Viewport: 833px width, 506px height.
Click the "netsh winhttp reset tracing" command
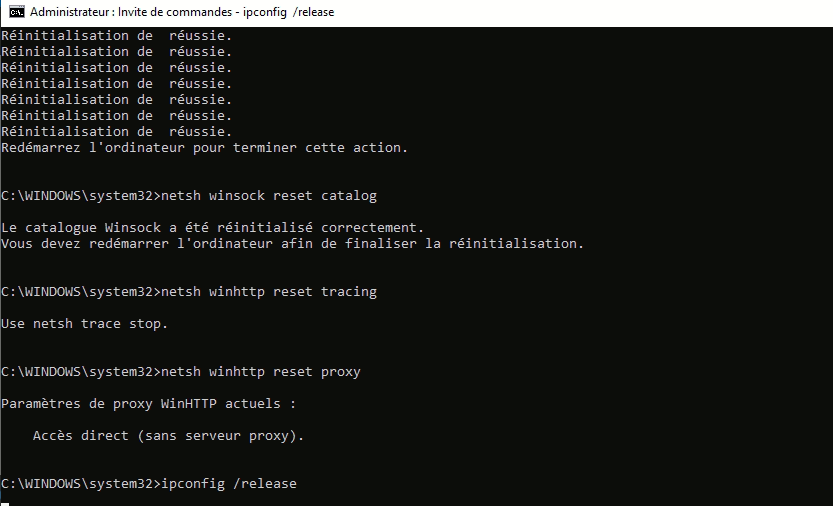pos(269,292)
